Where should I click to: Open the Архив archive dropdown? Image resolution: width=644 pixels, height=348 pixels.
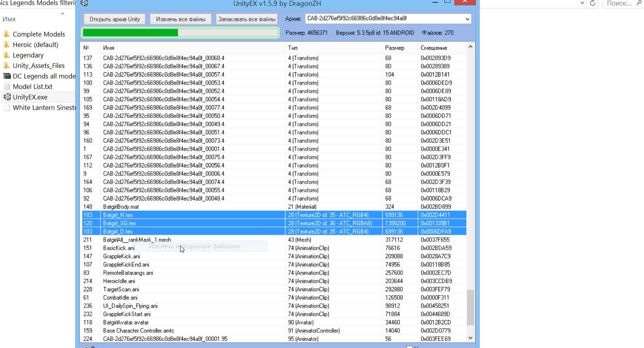point(467,19)
